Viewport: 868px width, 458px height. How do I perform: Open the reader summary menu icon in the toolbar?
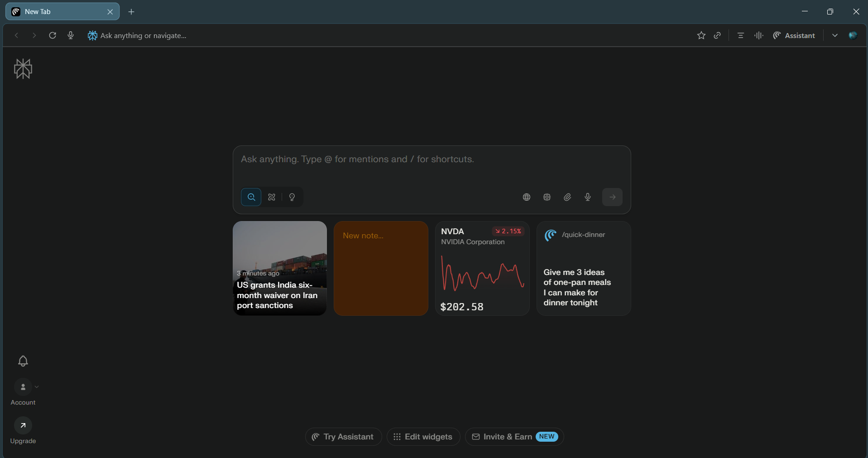[741, 35]
